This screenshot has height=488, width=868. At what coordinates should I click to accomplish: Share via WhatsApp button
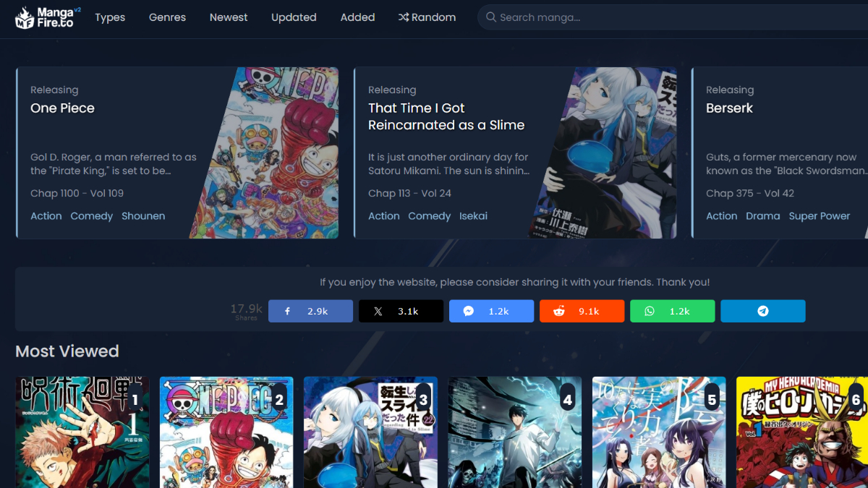(x=672, y=311)
